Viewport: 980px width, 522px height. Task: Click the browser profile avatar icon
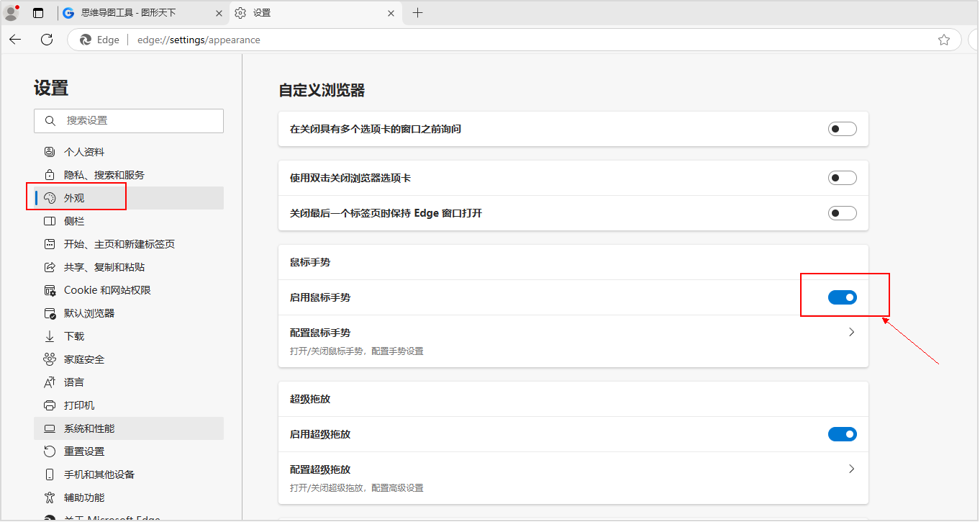11,13
